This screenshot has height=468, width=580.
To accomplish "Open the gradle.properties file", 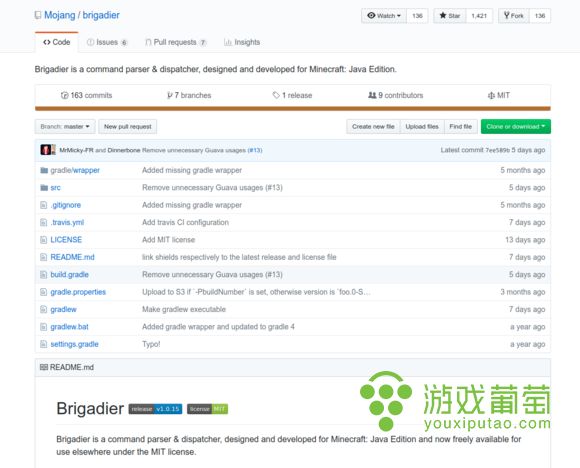I will point(78,292).
